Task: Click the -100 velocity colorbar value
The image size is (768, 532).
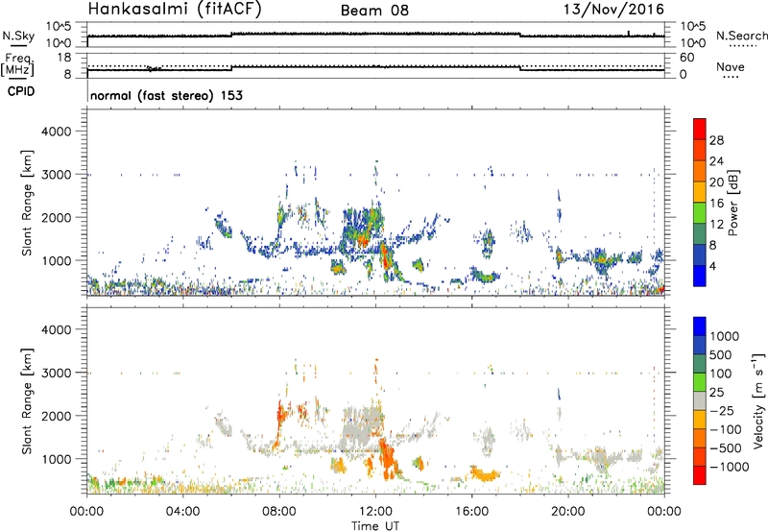Action: [725, 429]
